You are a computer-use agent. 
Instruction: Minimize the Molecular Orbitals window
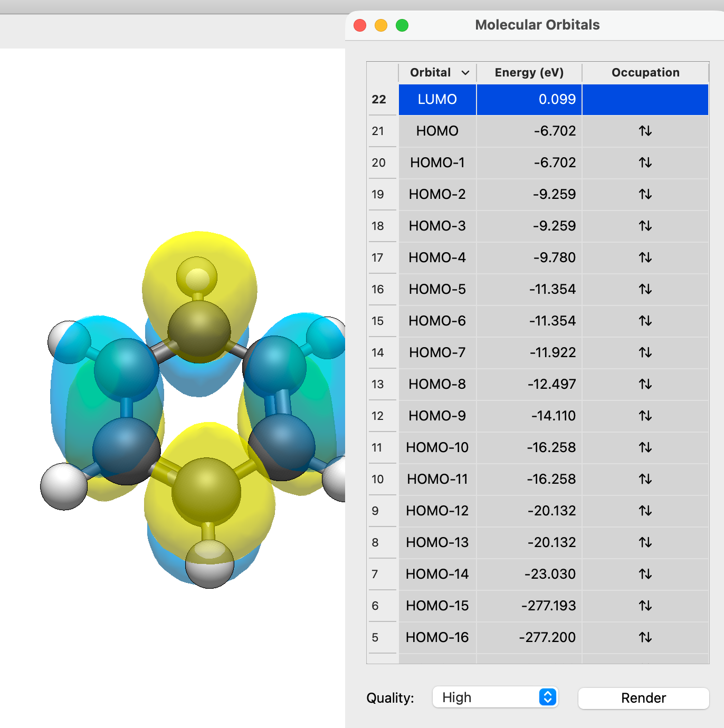381,25
